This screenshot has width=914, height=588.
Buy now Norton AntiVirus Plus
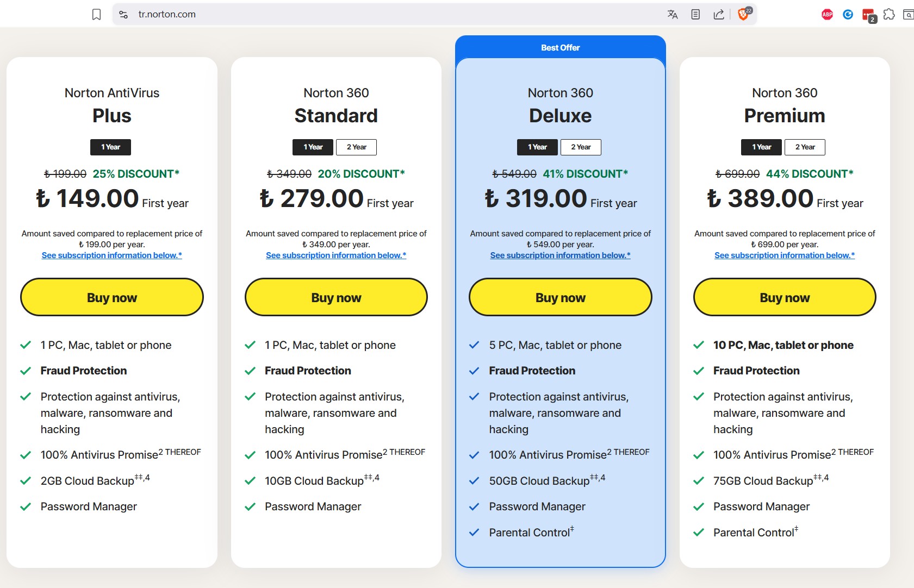pos(112,297)
